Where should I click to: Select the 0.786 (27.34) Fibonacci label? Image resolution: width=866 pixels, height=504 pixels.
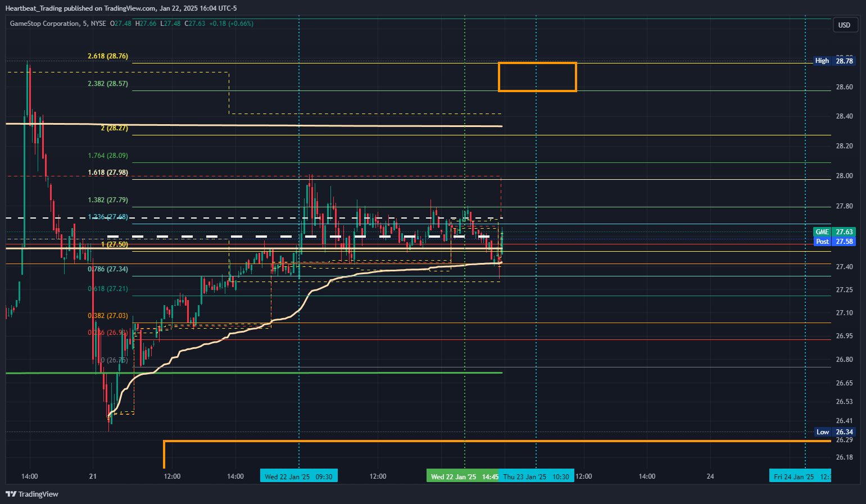108,269
